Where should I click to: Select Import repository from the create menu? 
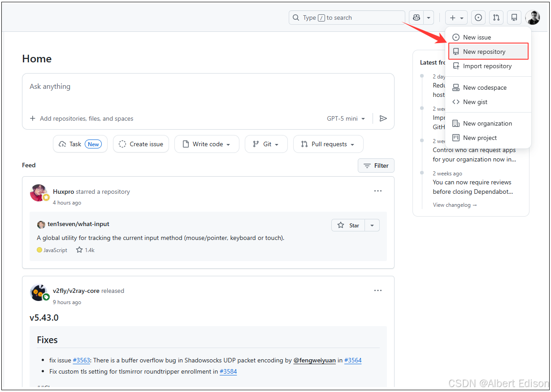(488, 66)
